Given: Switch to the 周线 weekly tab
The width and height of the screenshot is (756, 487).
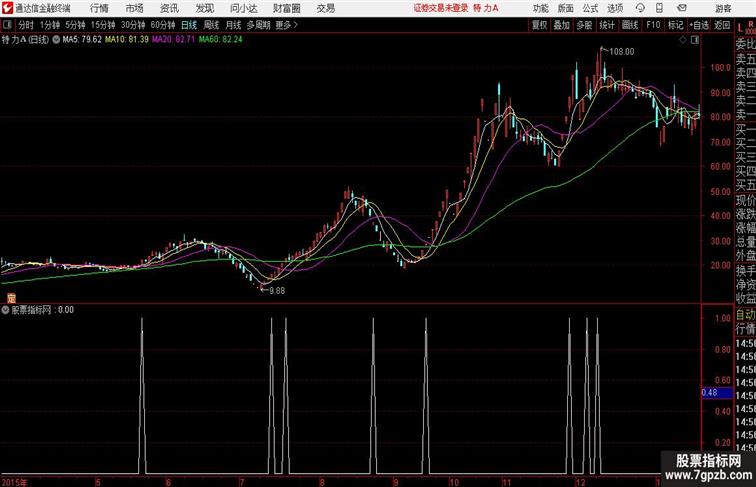Looking at the screenshot, I should click(x=211, y=25).
